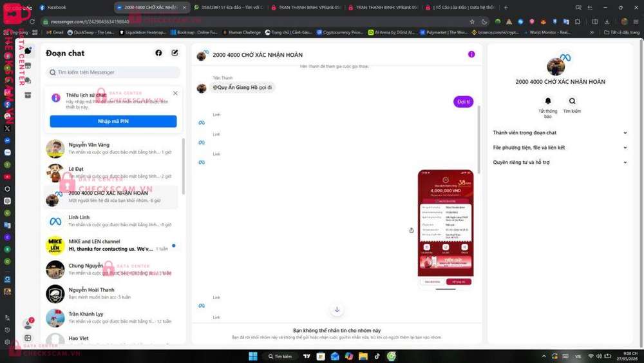Open profile avatar with red notification badge
This screenshot has height=363, width=644.
pyautogui.click(x=28, y=324)
